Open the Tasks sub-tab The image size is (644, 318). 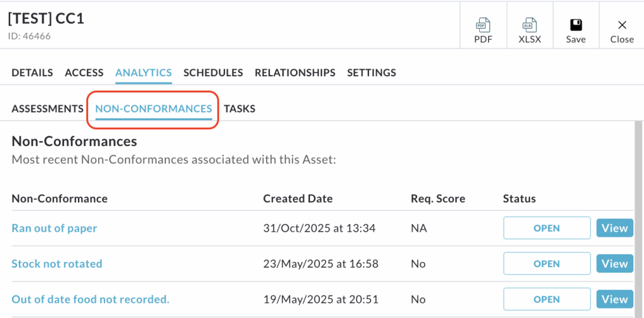tap(240, 108)
